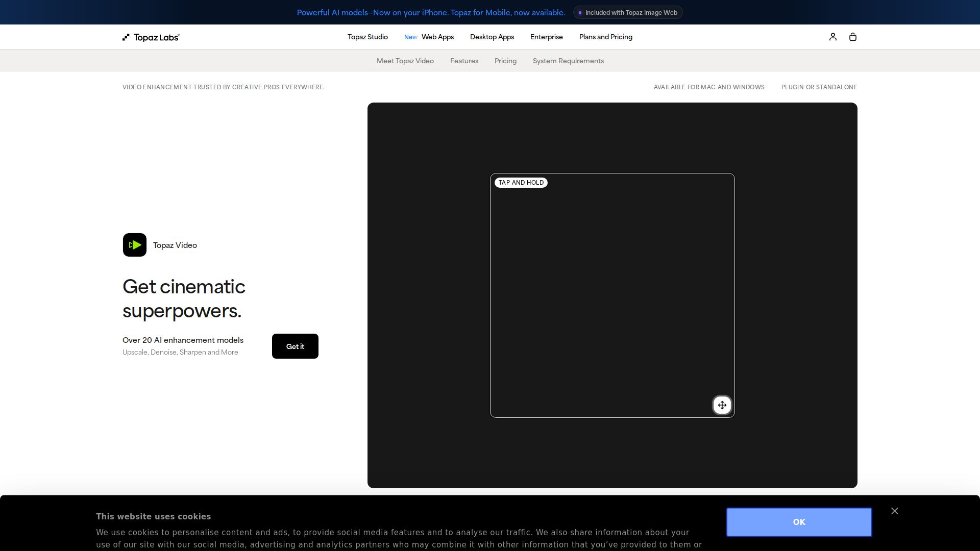Go to Plans and Pricing
This screenshot has height=551, width=980.
click(606, 37)
